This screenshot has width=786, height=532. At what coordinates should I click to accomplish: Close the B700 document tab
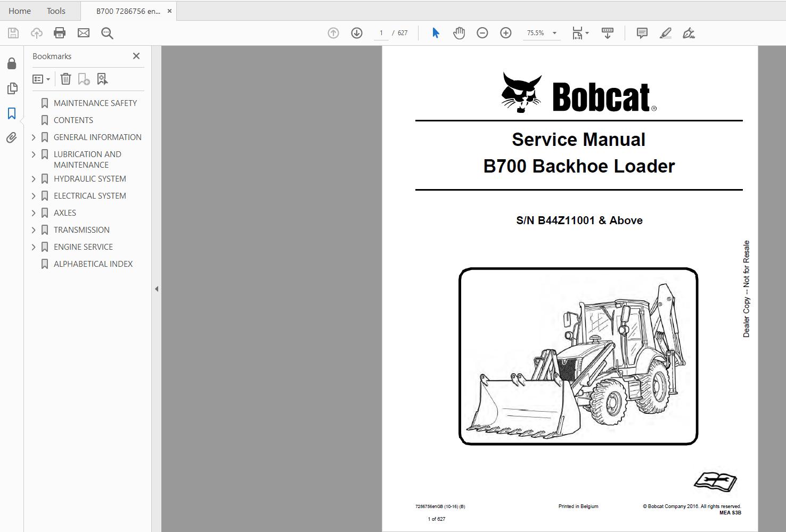pyautogui.click(x=170, y=11)
